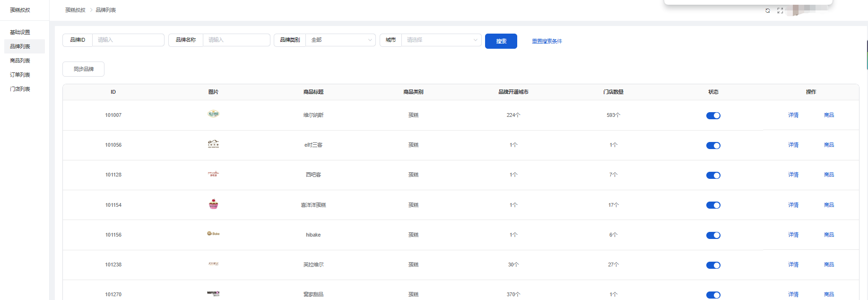This screenshot has height=300, width=868.
Task: Click the 重置搜索条件 link
Action: point(547,41)
